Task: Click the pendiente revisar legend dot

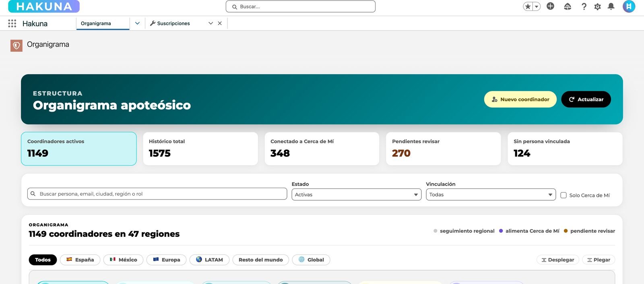Action: (566, 231)
